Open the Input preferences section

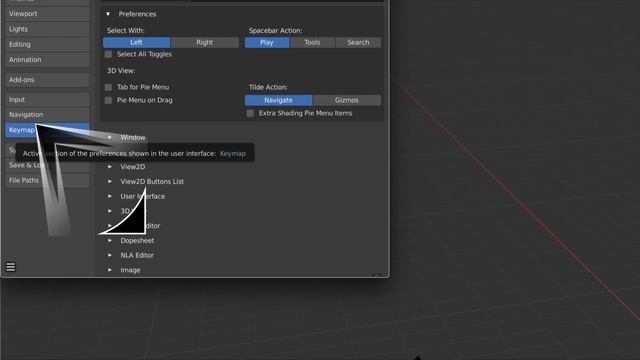(47, 100)
